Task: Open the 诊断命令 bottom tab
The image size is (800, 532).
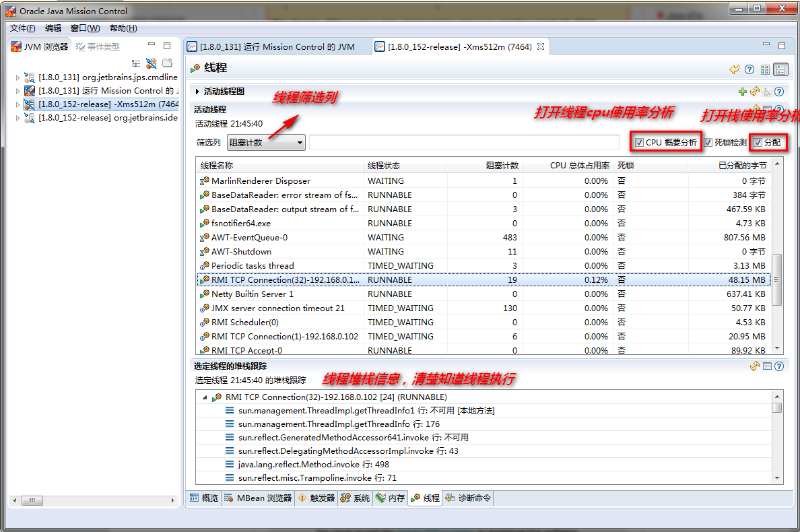Action: pyautogui.click(x=469, y=498)
